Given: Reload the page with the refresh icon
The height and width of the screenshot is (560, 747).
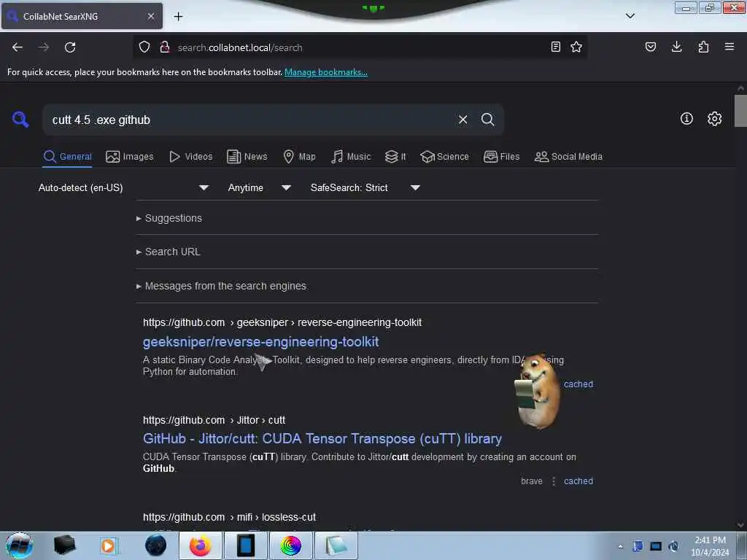Looking at the screenshot, I should (70, 47).
